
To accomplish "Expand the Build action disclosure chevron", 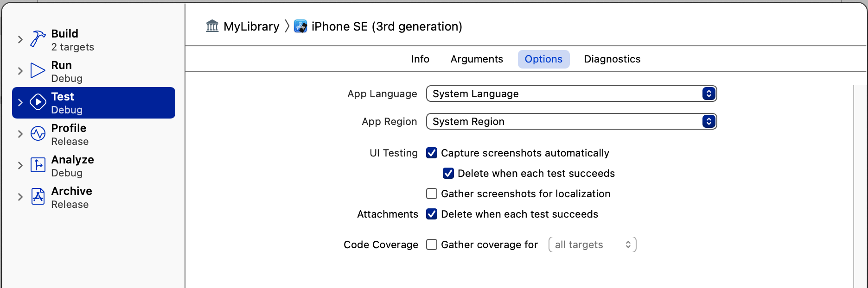I will [x=20, y=39].
